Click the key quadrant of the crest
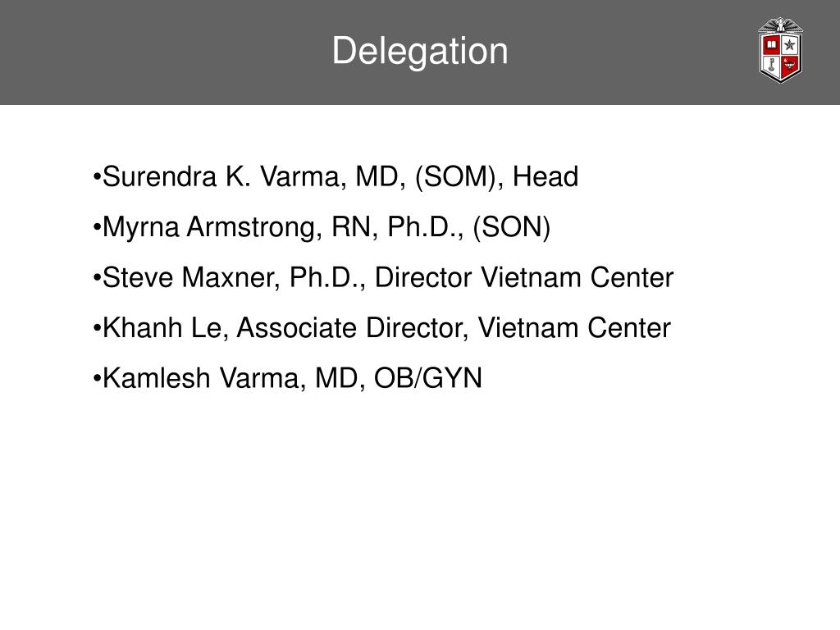 click(x=771, y=66)
